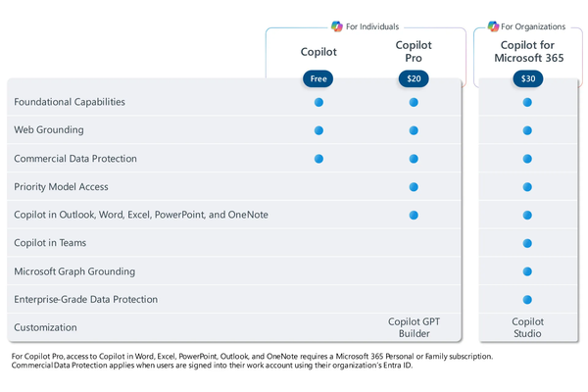This screenshot has width=588, height=392.
Task: Click Microsoft Graph Grounding dot for Microsoft 365
Action: click(527, 271)
